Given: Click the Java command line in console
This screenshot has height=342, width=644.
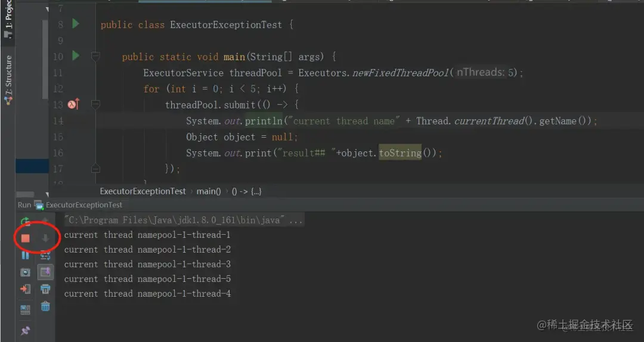Looking at the screenshot, I should click(x=183, y=220).
